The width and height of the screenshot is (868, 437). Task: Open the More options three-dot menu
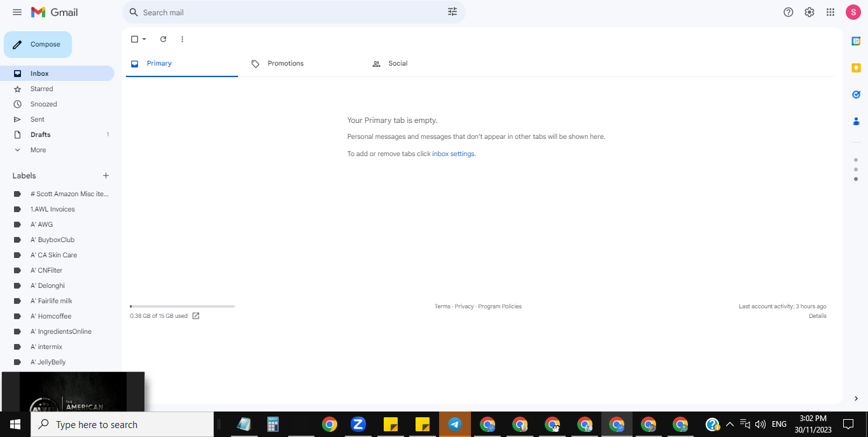(x=182, y=39)
